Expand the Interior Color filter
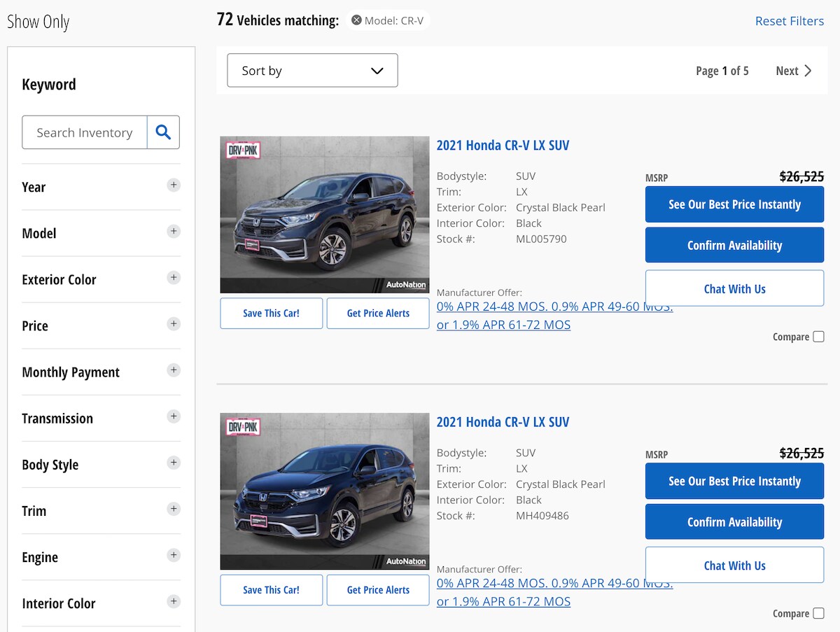 (x=174, y=601)
